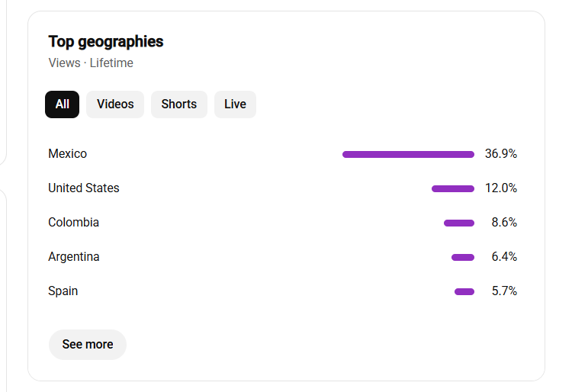The image size is (588, 392).
Task: Click the See more button
Action: 88,345
